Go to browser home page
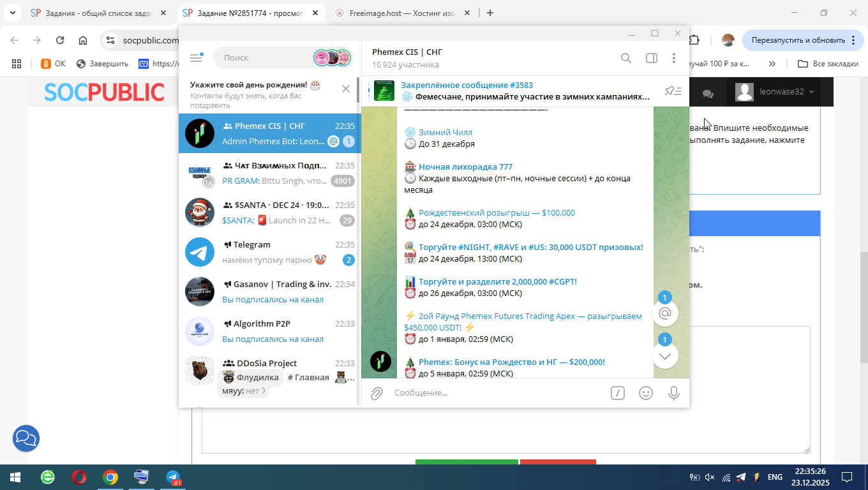Image resolution: width=868 pixels, height=490 pixels. (x=83, y=40)
